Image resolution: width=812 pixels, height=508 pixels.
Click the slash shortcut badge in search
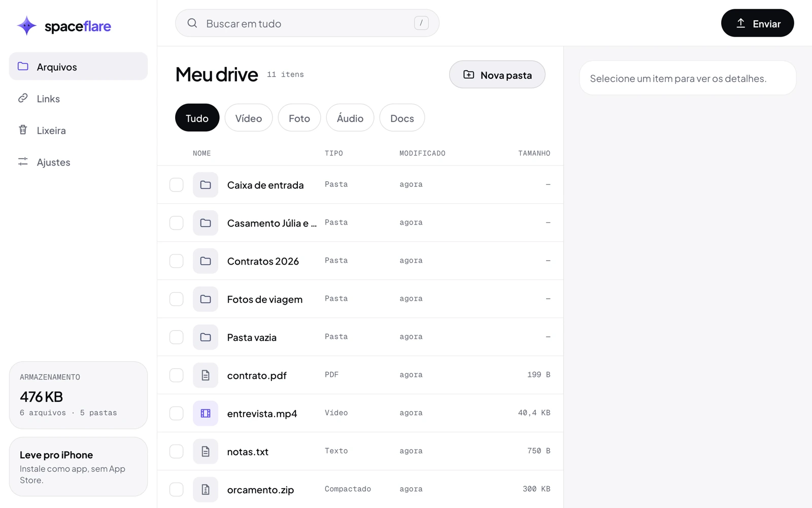pos(421,23)
